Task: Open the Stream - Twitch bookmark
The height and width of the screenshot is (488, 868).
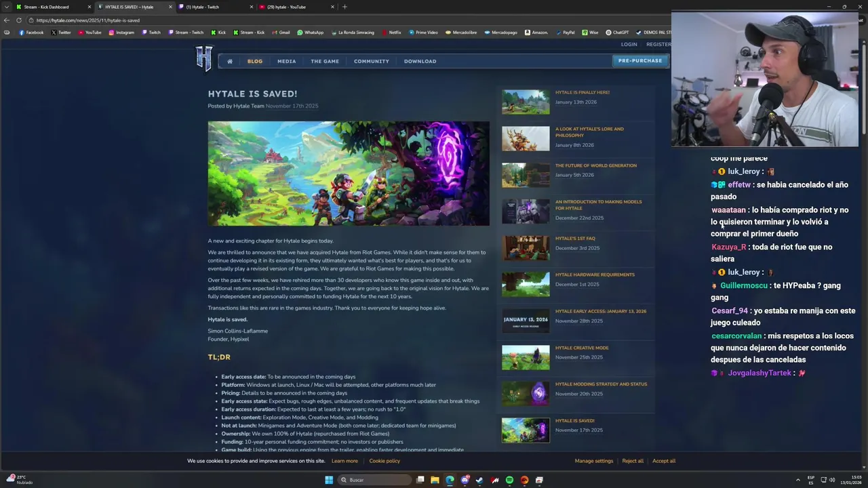Action: click(185, 33)
